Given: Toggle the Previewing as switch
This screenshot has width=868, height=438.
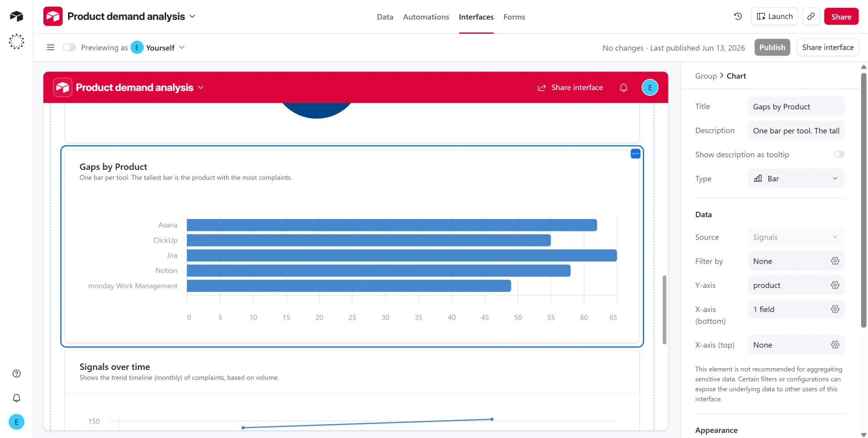Looking at the screenshot, I should (69, 47).
